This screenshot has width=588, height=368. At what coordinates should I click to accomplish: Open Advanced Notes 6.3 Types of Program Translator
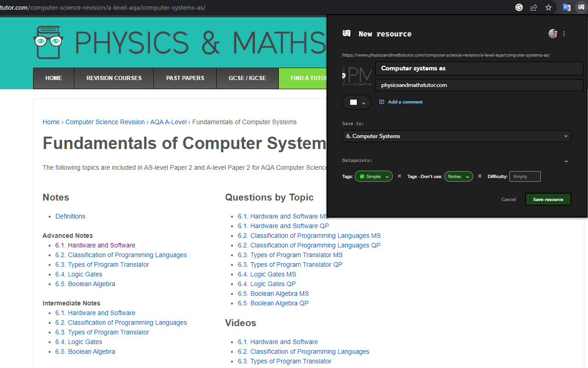pos(102,264)
